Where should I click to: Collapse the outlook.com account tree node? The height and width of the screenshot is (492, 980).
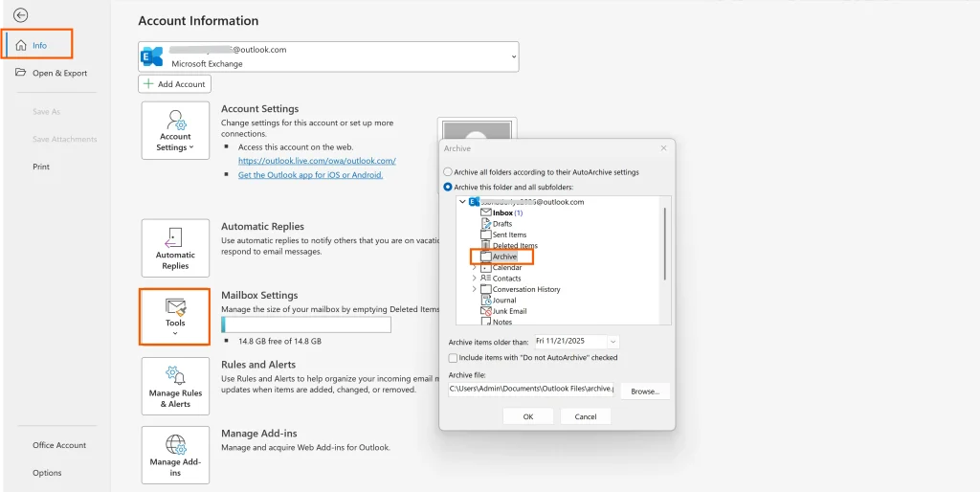(462, 202)
